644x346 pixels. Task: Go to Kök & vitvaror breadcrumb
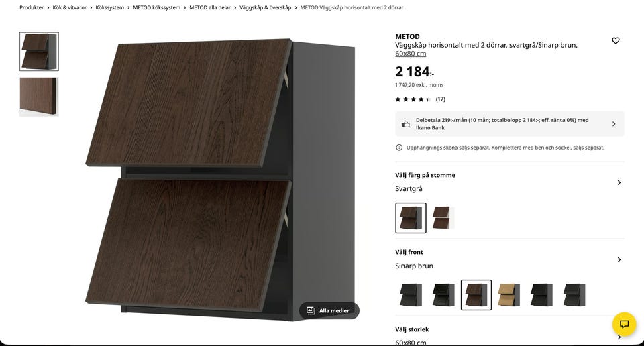coord(69,8)
